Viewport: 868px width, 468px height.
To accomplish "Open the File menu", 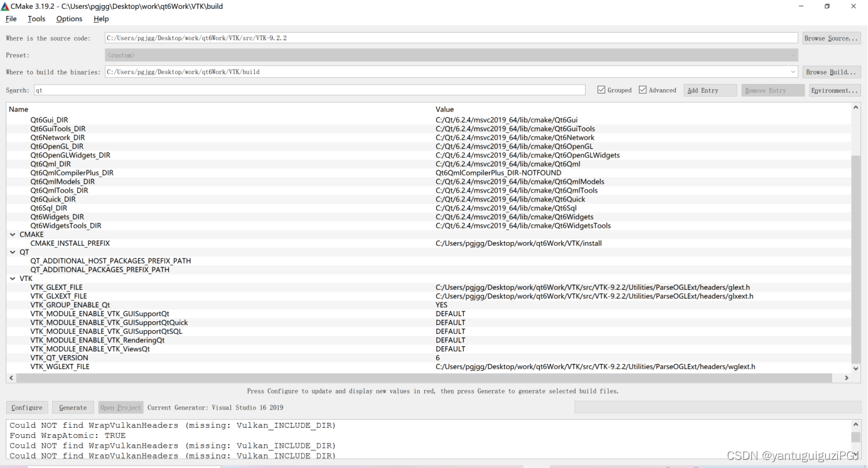I will click(x=11, y=18).
